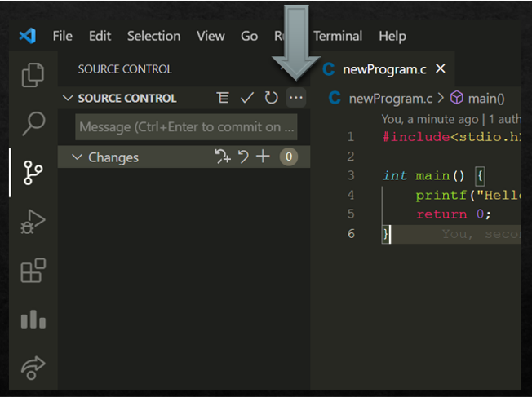This screenshot has width=532, height=397.
Task: Collapse the SOURCE CONTROL section chevron
Action: [x=68, y=98]
